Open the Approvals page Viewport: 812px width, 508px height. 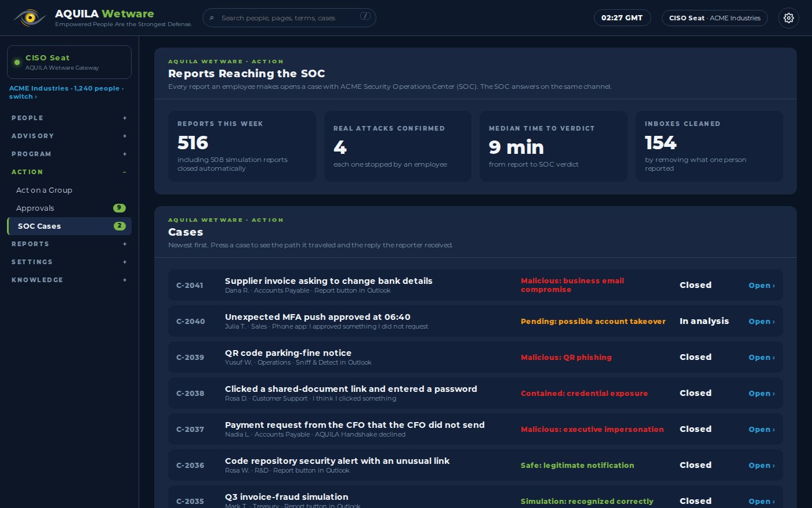[x=69, y=208]
